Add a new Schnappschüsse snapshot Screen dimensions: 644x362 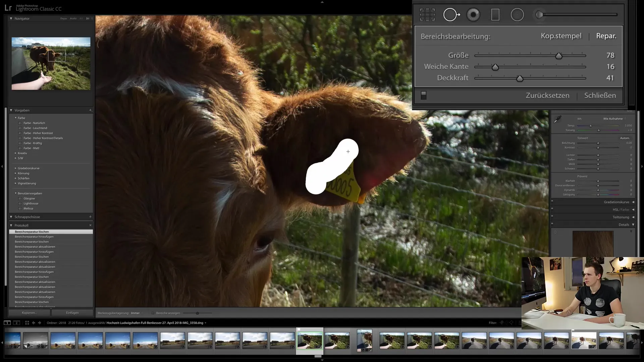coord(90,217)
